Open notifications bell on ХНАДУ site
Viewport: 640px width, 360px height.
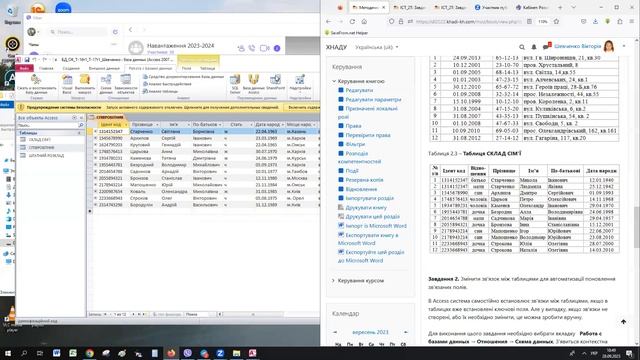(x=533, y=47)
